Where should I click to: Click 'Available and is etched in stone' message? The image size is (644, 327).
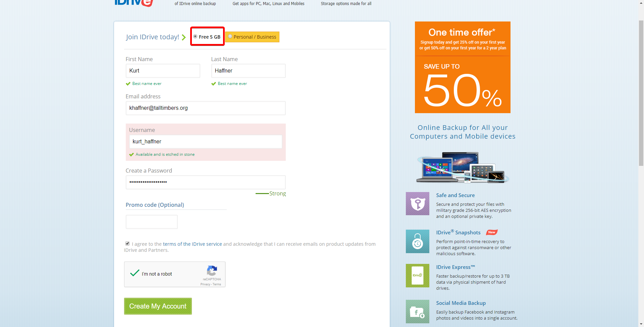click(x=165, y=154)
